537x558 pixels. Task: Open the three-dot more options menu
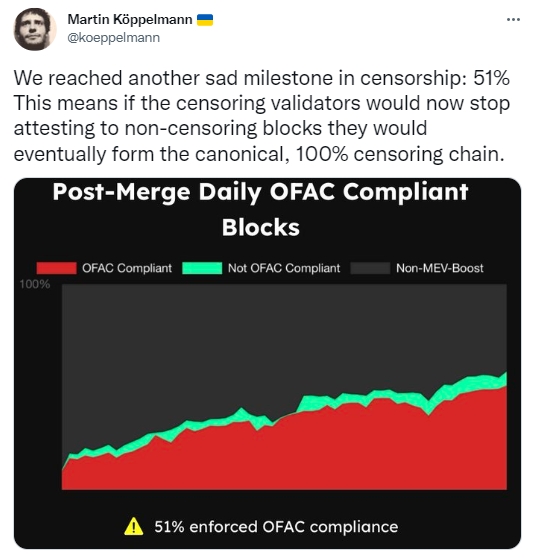(x=513, y=20)
